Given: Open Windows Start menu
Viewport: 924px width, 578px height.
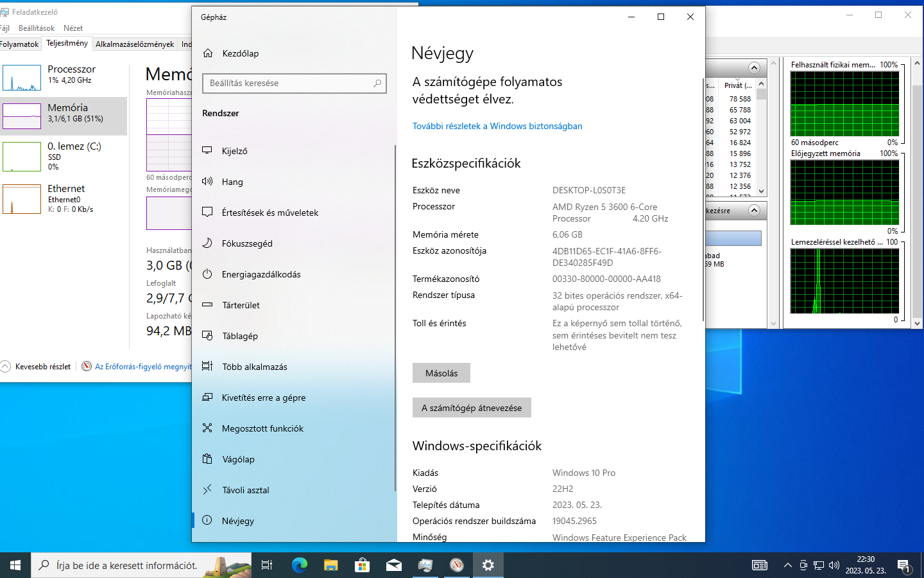Looking at the screenshot, I should click(15, 565).
